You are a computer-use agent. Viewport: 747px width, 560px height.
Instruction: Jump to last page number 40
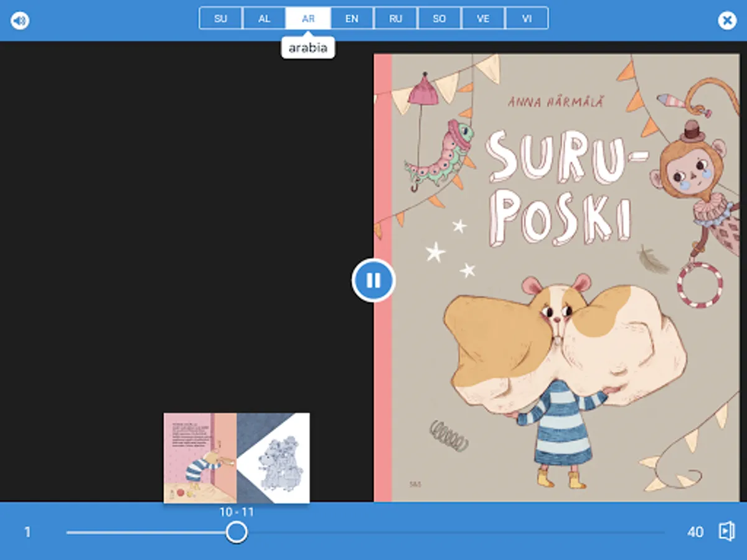pyautogui.click(x=695, y=532)
